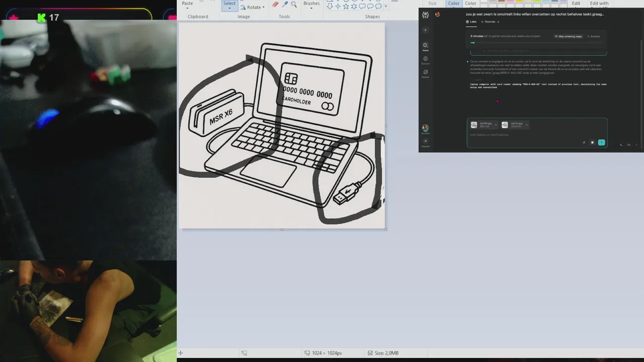
Task: Submit the prompt with arrow button
Action: [601, 142]
